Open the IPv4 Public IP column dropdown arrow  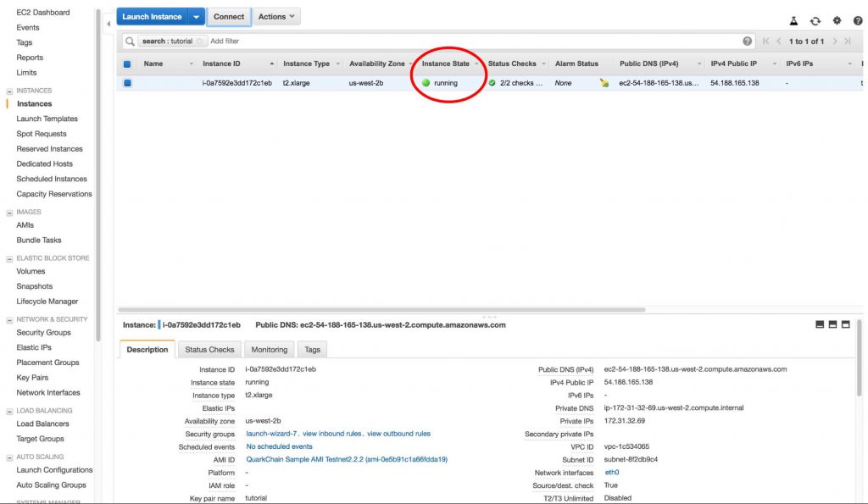point(775,64)
